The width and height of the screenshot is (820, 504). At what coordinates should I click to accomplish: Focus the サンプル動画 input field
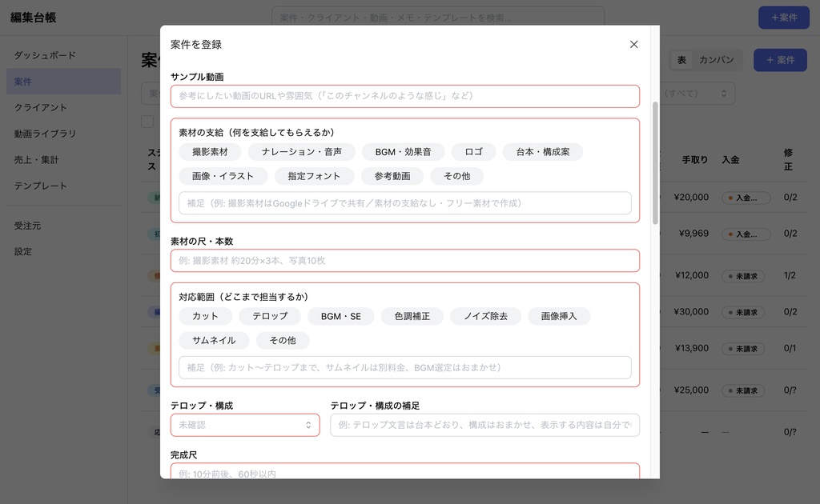click(x=404, y=96)
